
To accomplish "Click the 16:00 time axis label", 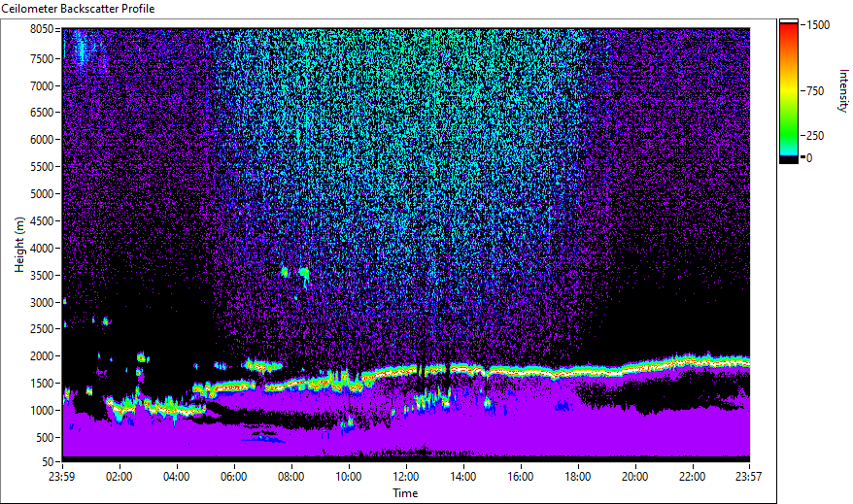I will (x=521, y=477).
